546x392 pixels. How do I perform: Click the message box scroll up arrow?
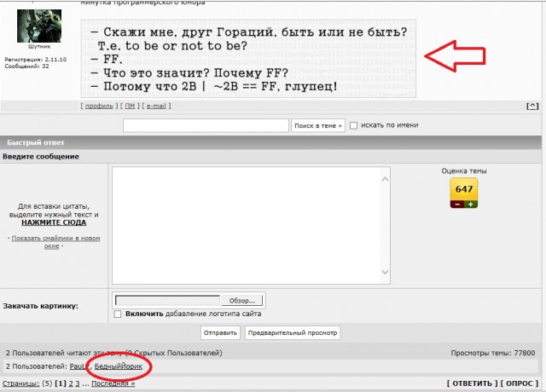[385, 179]
